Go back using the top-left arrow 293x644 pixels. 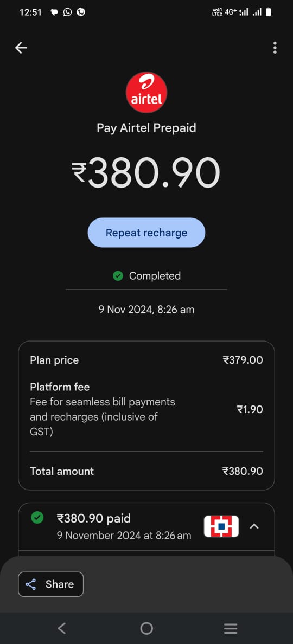21,48
